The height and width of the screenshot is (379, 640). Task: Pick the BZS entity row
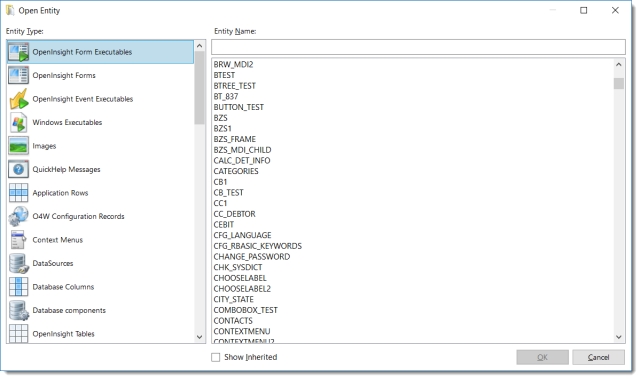pyautogui.click(x=220, y=118)
